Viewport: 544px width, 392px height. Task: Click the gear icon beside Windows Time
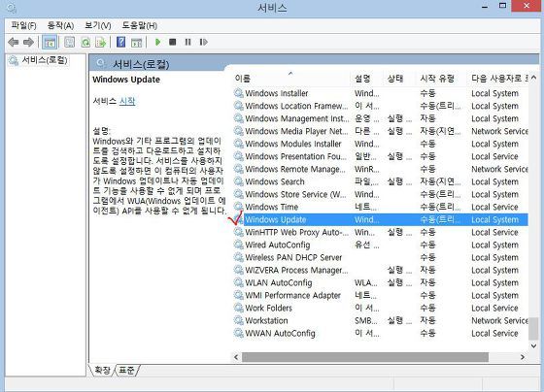[238, 207]
